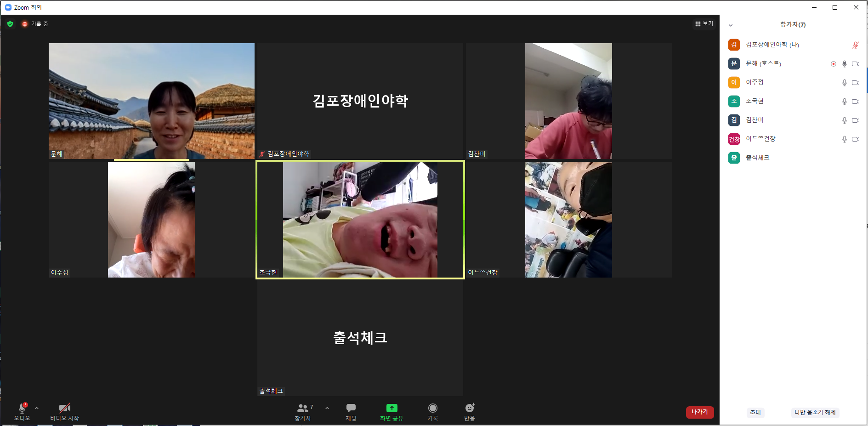Select 문혜 video tile
The width and height of the screenshot is (868, 426).
[x=152, y=101]
